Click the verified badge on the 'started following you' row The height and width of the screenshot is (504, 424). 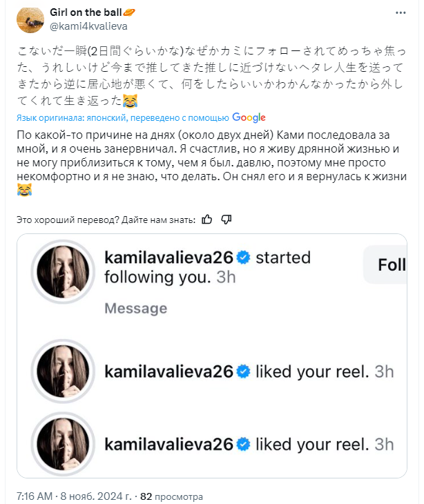point(243,258)
